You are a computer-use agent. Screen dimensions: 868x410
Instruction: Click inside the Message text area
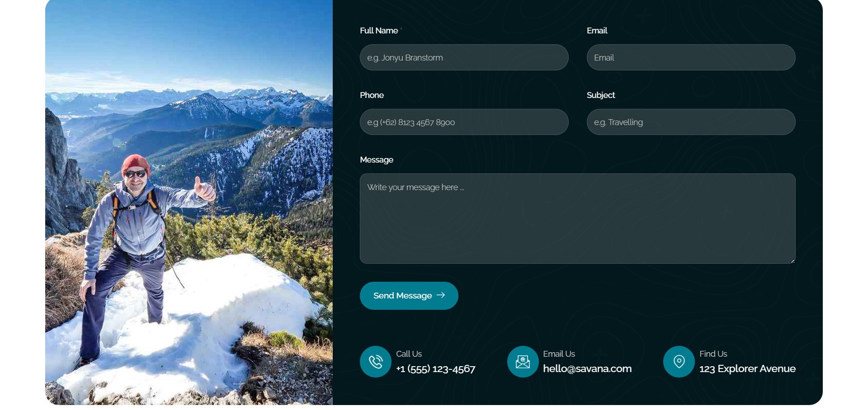577,219
